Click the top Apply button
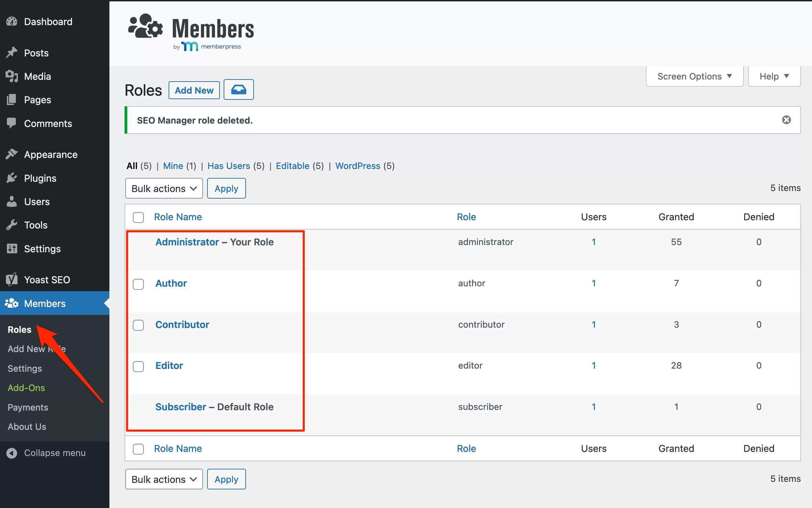 (x=226, y=188)
